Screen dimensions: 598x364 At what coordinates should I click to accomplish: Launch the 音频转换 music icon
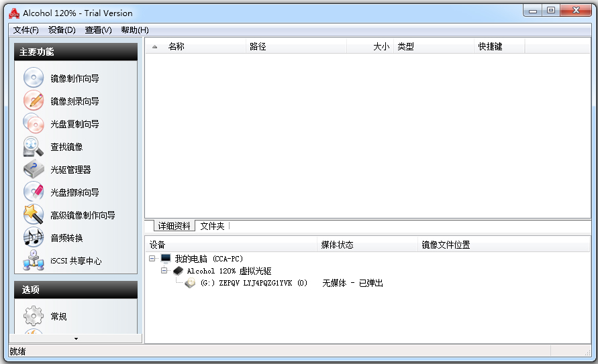(34, 238)
